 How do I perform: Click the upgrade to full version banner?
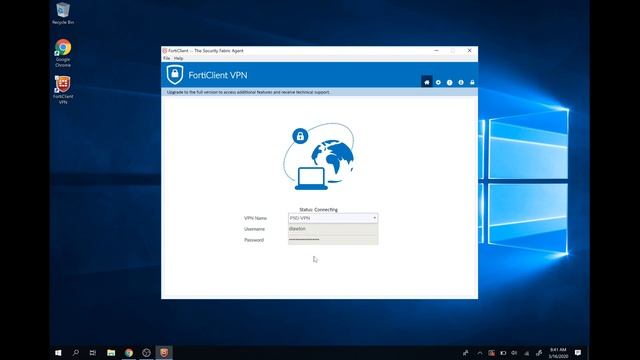coord(319,92)
